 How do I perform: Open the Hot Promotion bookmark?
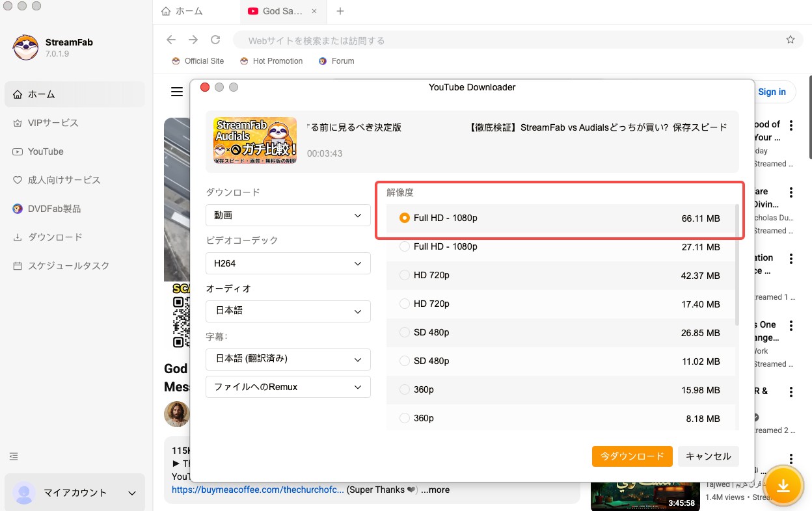click(271, 61)
